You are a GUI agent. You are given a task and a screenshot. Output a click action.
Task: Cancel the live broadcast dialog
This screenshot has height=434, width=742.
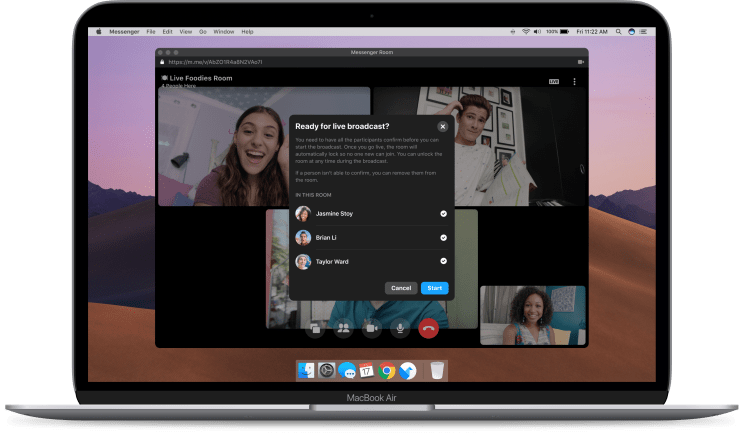pyautogui.click(x=401, y=288)
